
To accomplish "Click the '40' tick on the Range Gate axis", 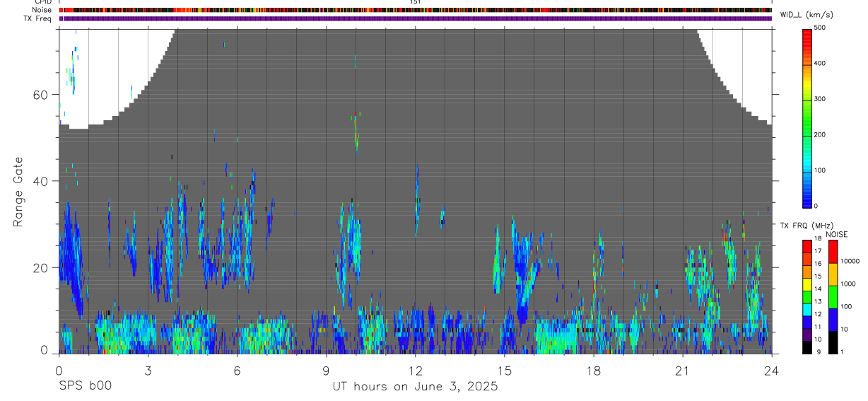I will (x=41, y=181).
